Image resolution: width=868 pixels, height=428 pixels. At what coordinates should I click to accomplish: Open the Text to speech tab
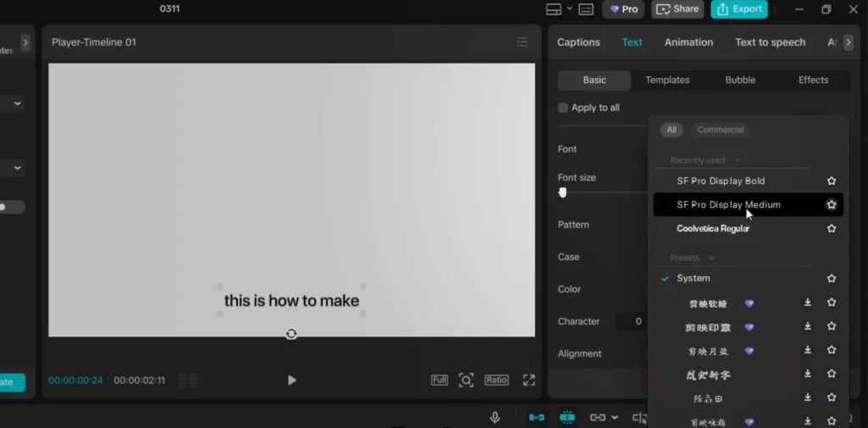click(x=770, y=42)
